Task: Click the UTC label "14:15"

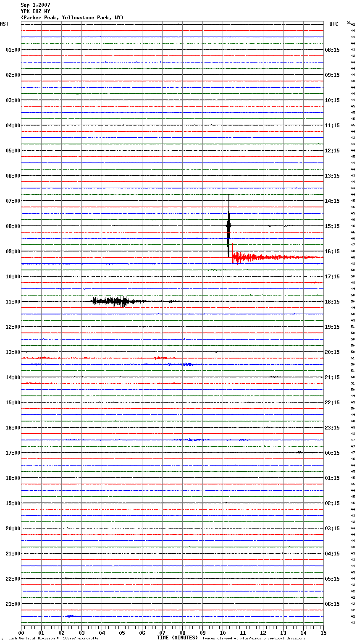Action: pyautogui.click(x=332, y=201)
